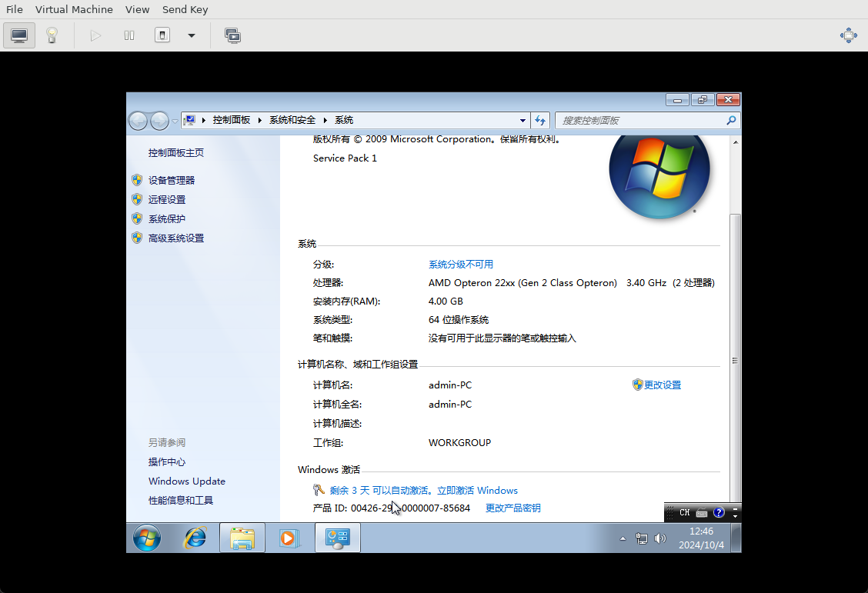Click the vertical scrollbar thumb
The width and height of the screenshot is (868, 593).
pyautogui.click(x=735, y=359)
